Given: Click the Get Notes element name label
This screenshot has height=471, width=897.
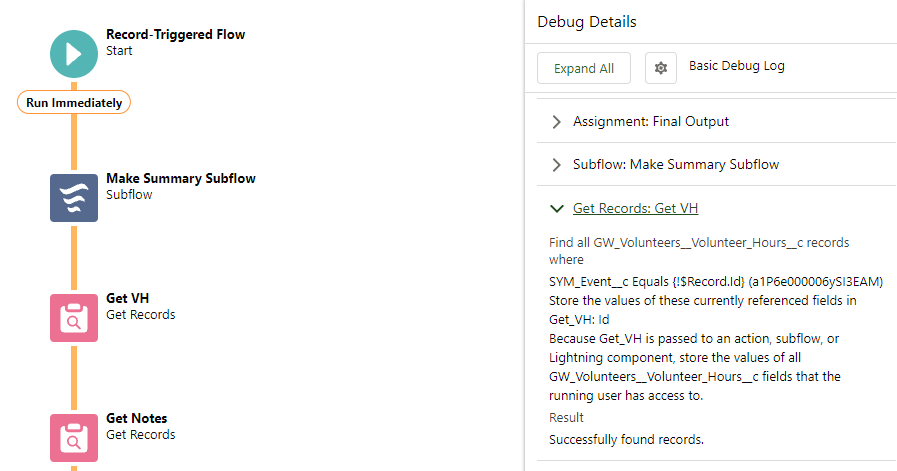Looking at the screenshot, I should point(137,418).
